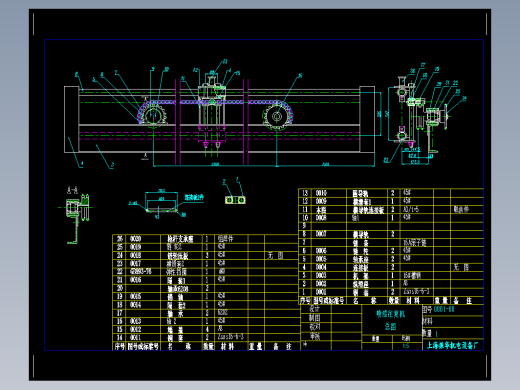
Task: Click the drawing number '0001-00' in title block
Action: [x=444, y=309]
